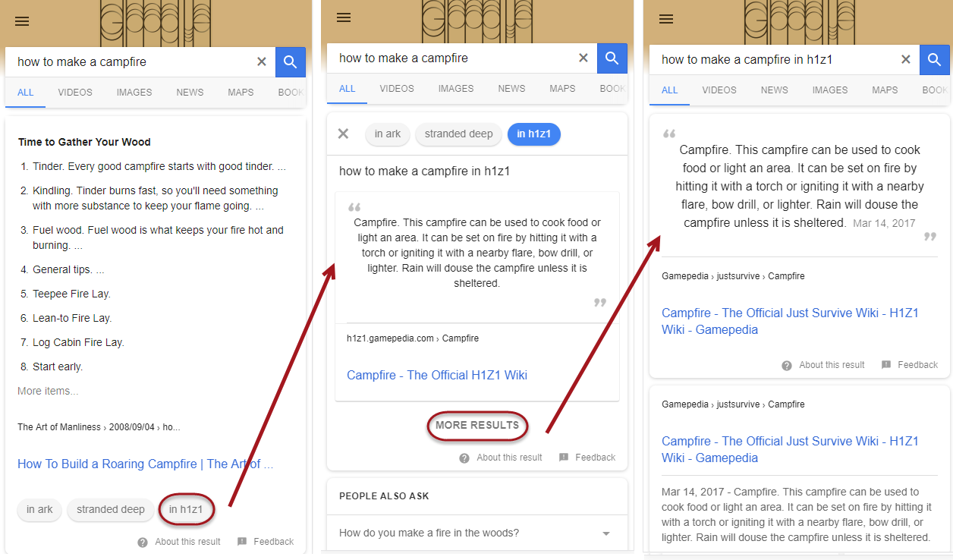
Task: Open hamburger menu in left panel
Action: [22, 21]
